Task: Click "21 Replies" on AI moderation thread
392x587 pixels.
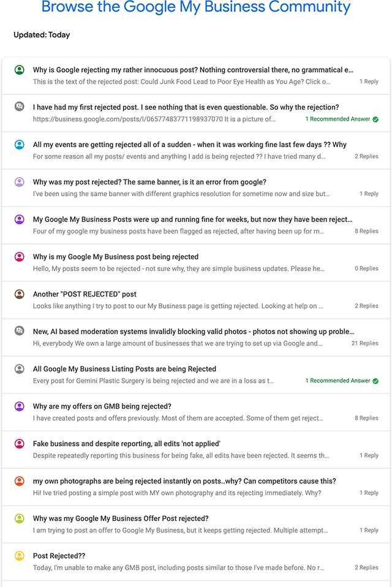Action: (364, 343)
